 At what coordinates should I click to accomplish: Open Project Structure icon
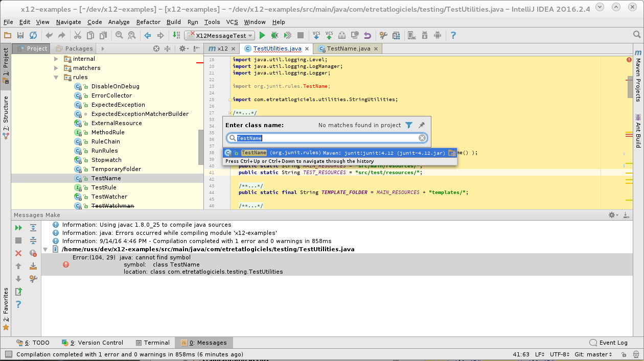tap(396, 35)
